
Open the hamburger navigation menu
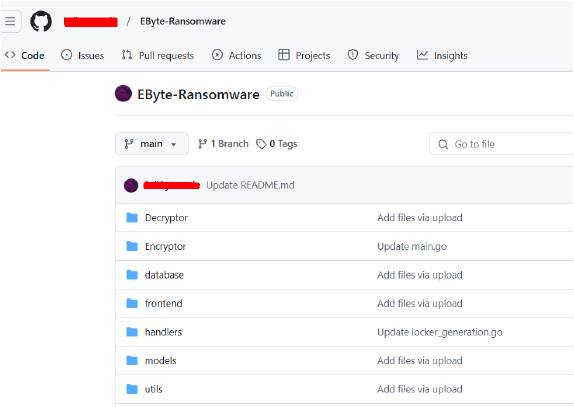point(10,21)
